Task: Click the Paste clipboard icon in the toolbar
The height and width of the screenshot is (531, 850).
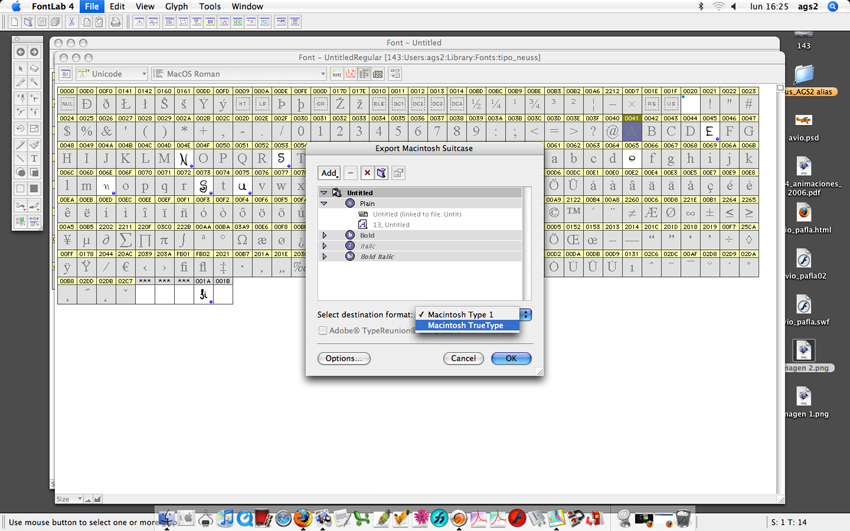Action: point(99,22)
